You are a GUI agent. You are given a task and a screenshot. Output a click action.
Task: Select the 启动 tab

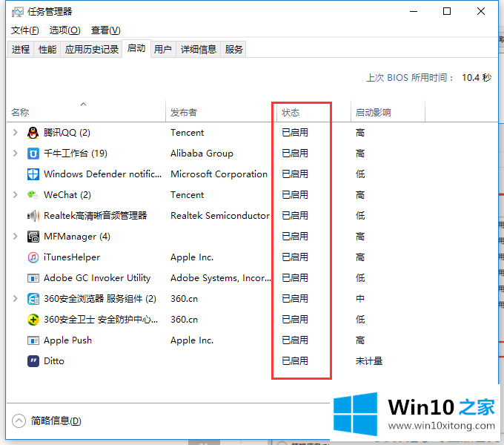pos(136,48)
